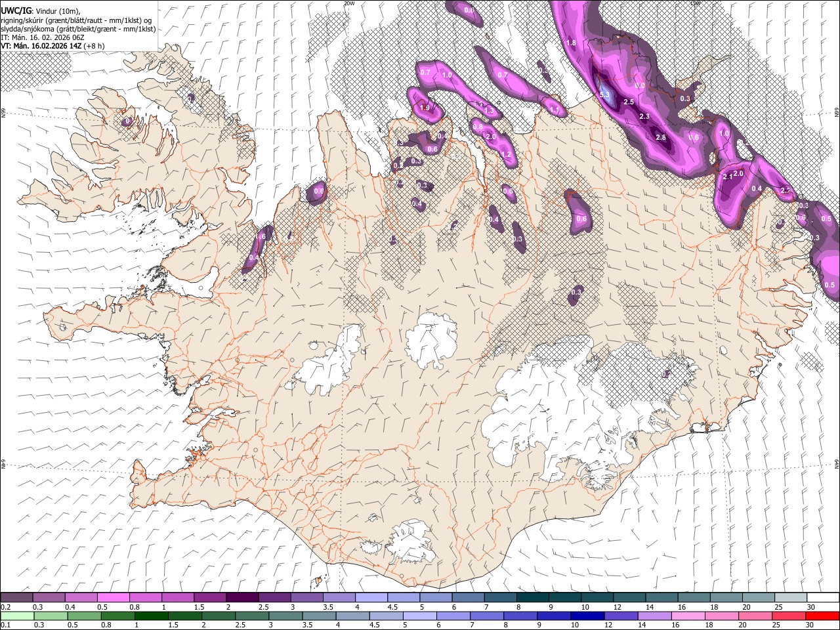Click the 1.8 value in the northern band
The width and height of the screenshot is (840, 630).
pos(571,43)
